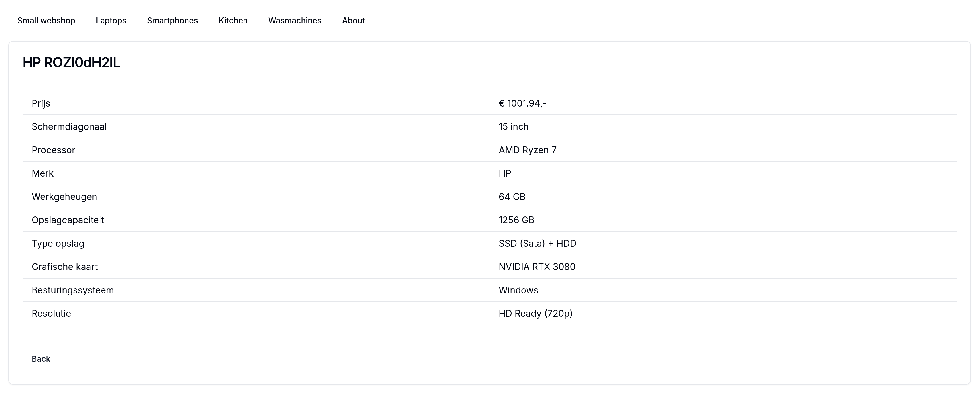Select the price value € 1001.94,-
This screenshot has width=980, height=409.
[x=522, y=103]
